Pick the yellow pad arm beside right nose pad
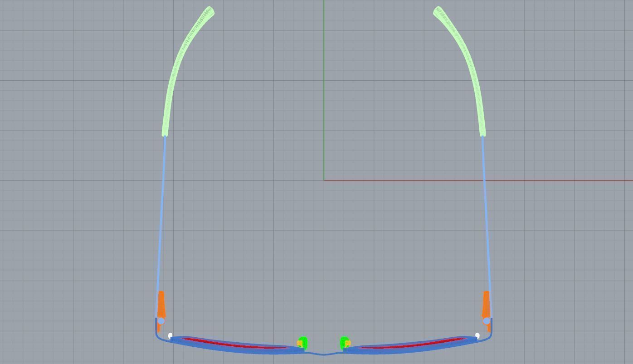This screenshot has width=633, height=364. [x=347, y=344]
